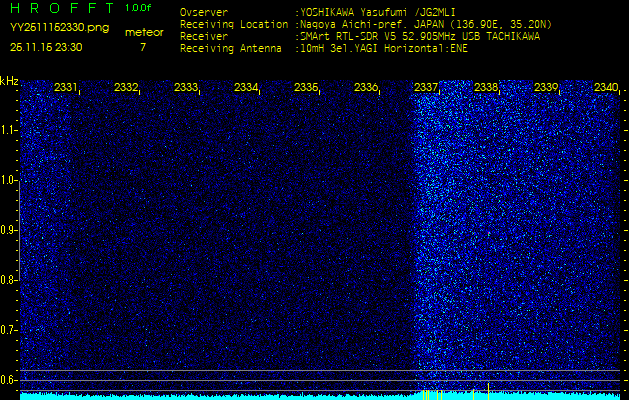The width and height of the screenshot is (629, 400).
Task: Click the "Receiver" field label
Action: pyautogui.click(x=204, y=37)
